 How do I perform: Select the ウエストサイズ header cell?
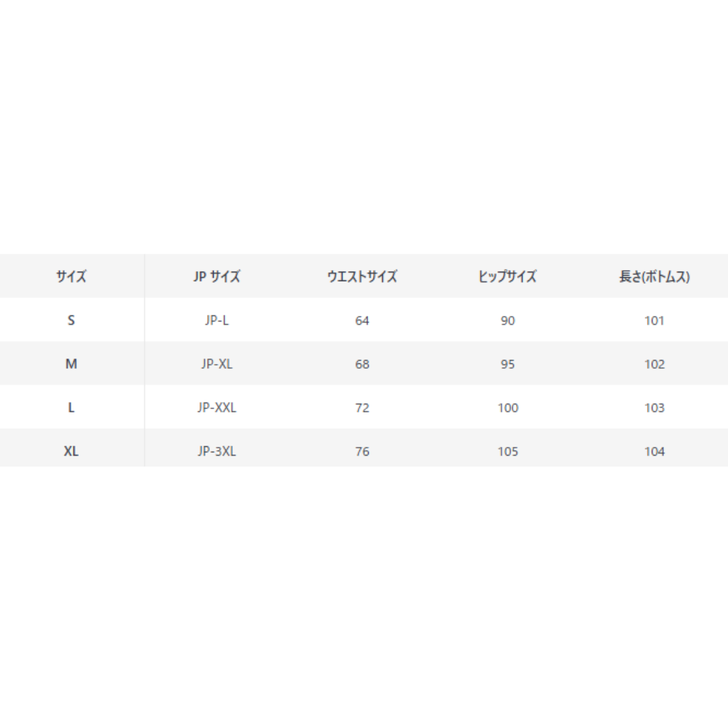tap(362, 277)
